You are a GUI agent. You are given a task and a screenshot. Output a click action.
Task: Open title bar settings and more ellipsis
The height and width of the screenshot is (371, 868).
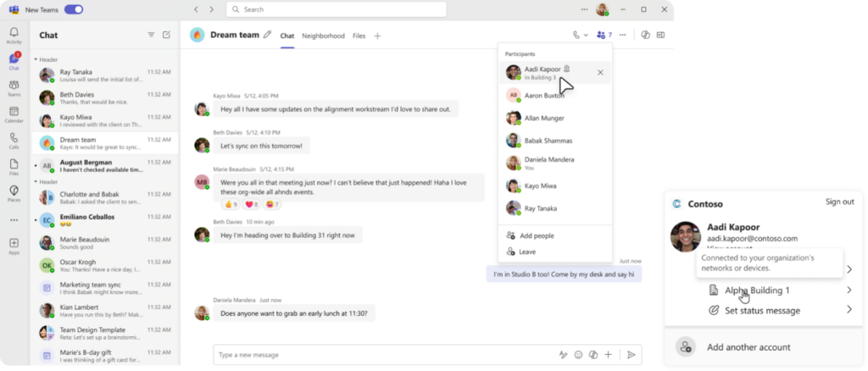pyautogui.click(x=585, y=9)
